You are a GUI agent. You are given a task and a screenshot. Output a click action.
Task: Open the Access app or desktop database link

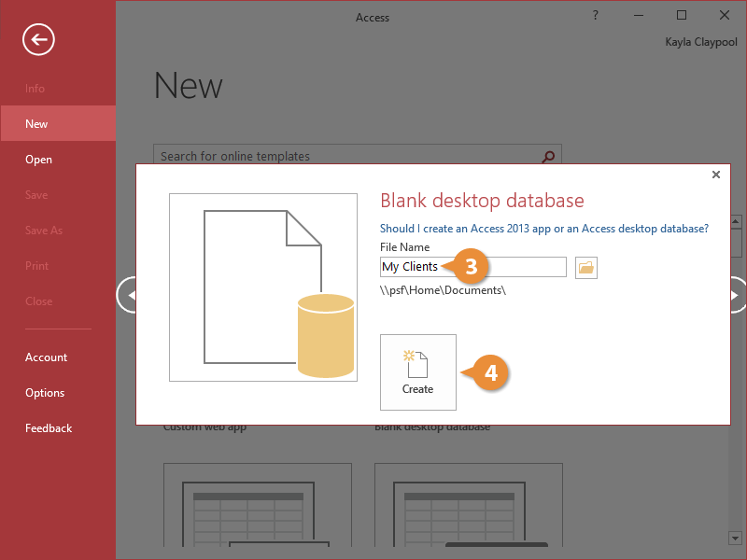(543, 228)
